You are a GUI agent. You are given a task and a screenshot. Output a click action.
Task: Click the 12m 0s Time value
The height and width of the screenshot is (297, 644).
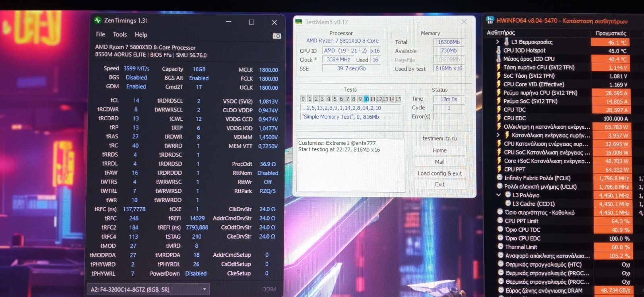tap(449, 99)
